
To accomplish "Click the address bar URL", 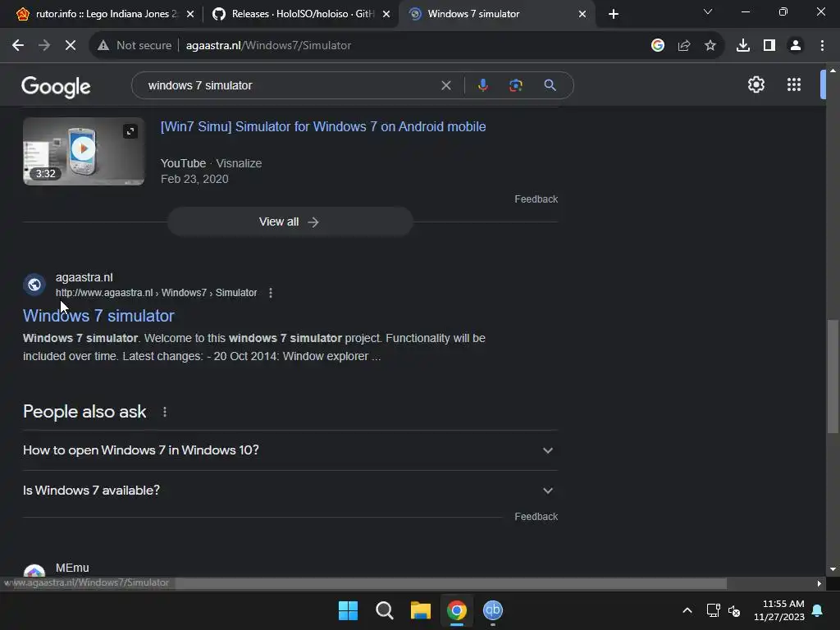I will pos(268,46).
